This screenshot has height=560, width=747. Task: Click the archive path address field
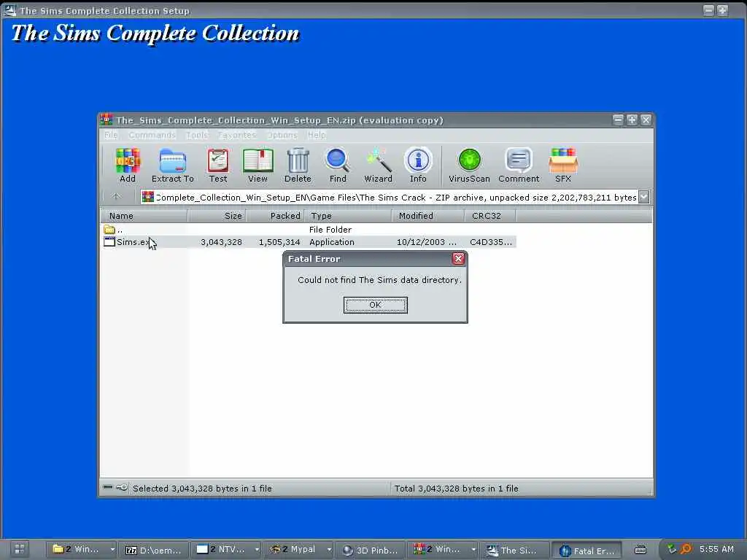395,197
